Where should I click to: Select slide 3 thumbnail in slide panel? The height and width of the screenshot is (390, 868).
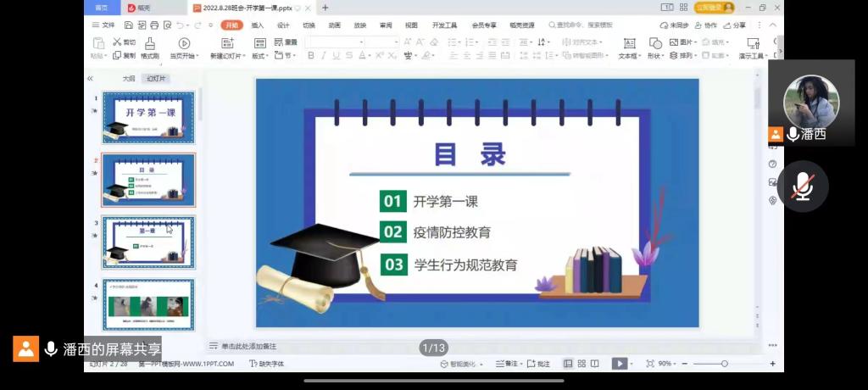[148, 242]
